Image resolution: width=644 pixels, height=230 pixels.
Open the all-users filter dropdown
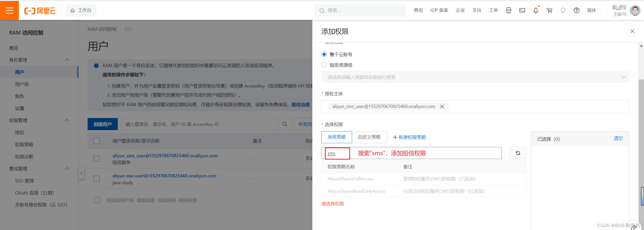(x=303, y=124)
